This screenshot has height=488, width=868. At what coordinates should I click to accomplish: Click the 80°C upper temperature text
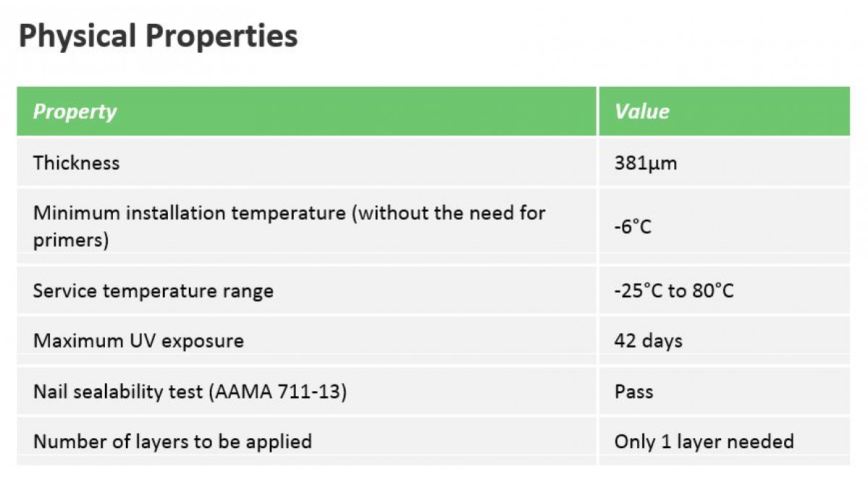712,291
